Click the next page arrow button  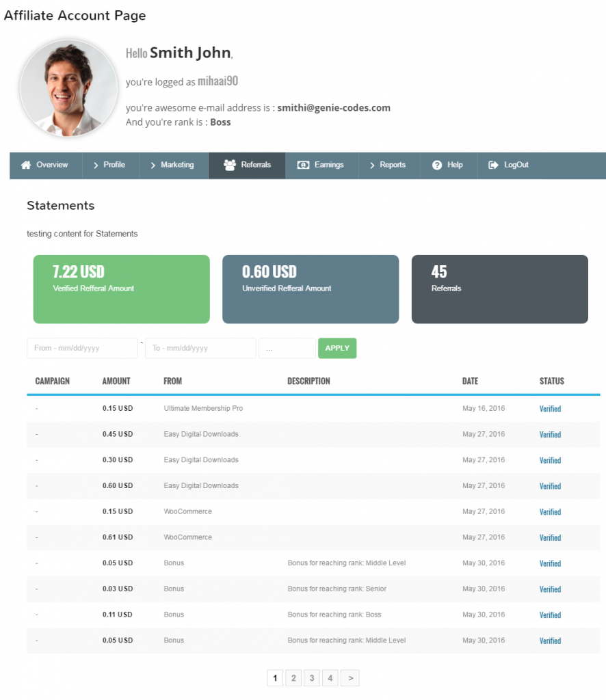351,678
